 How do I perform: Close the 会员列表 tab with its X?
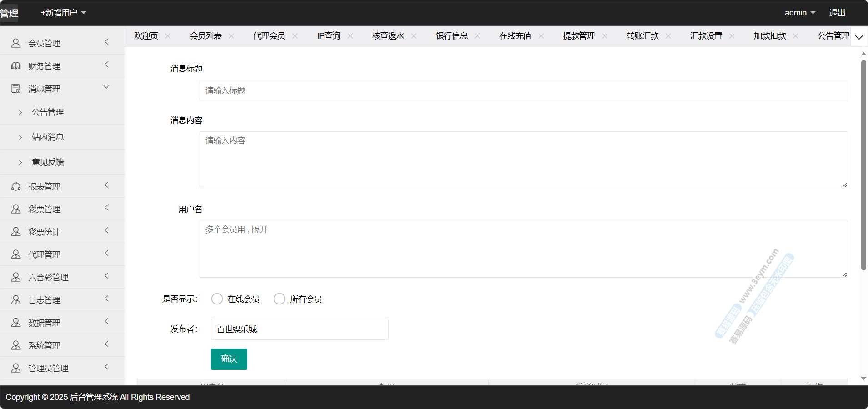[231, 36]
